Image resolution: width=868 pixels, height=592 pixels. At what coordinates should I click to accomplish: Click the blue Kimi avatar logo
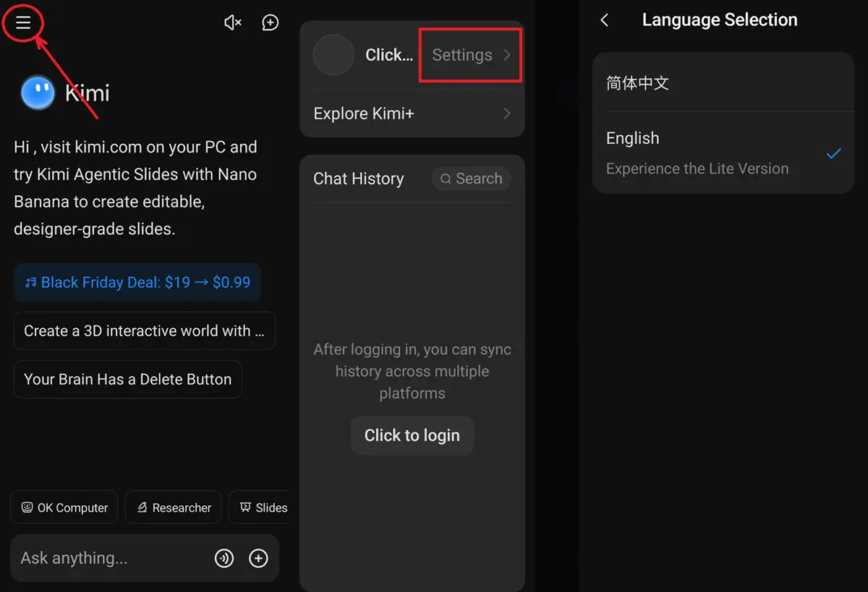pyautogui.click(x=38, y=93)
